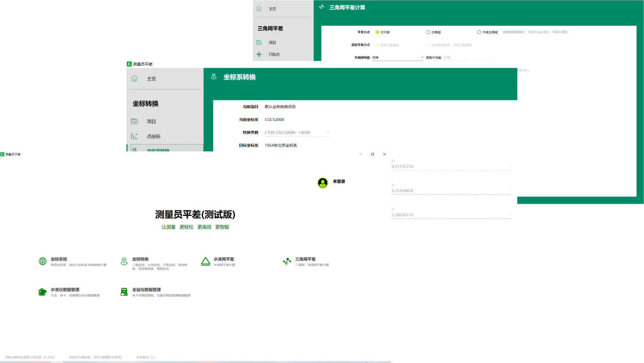Click the globe icon for 坐标系统

(x=43, y=261)
